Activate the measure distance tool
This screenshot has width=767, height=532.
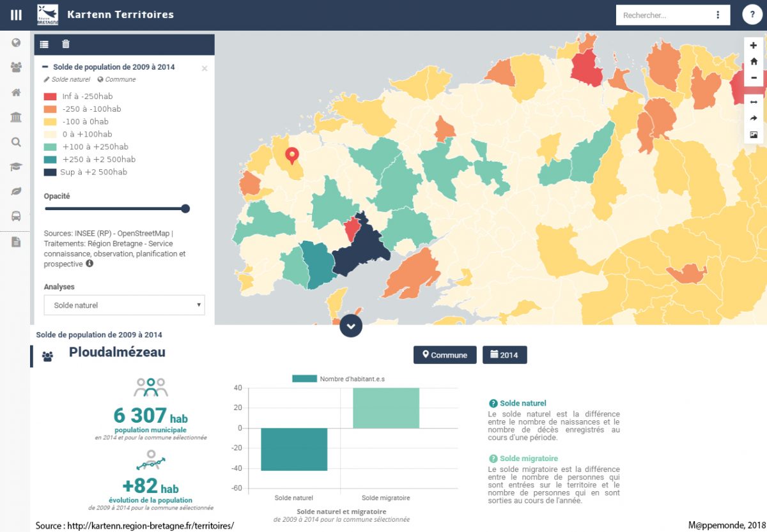(x=754, y=102)
